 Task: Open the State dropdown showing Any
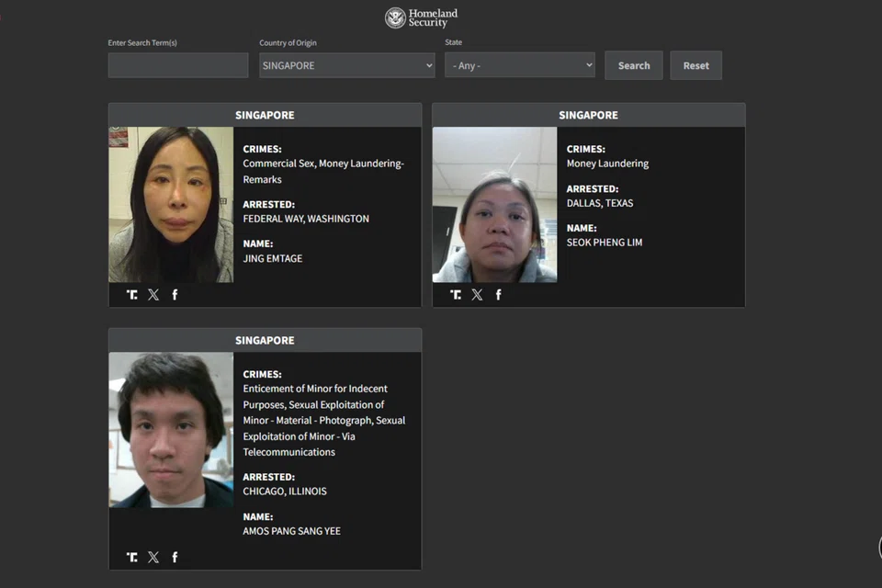tap(519, 65)
